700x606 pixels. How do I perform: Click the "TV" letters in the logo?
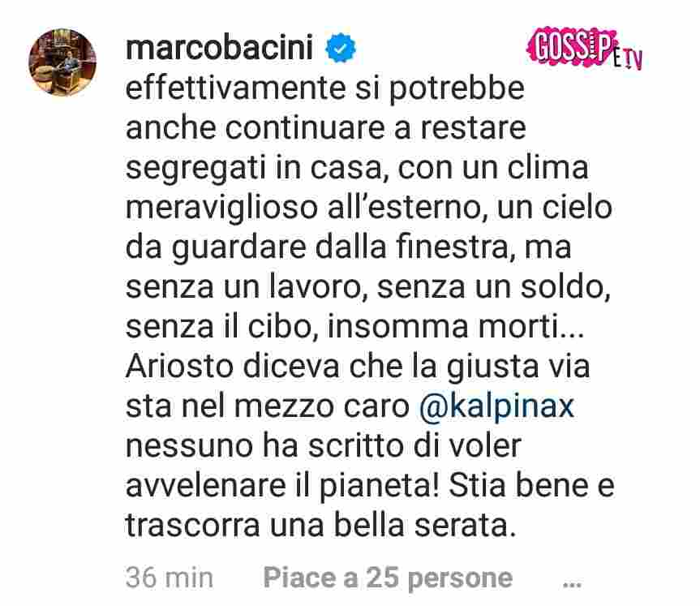(633, 60)
